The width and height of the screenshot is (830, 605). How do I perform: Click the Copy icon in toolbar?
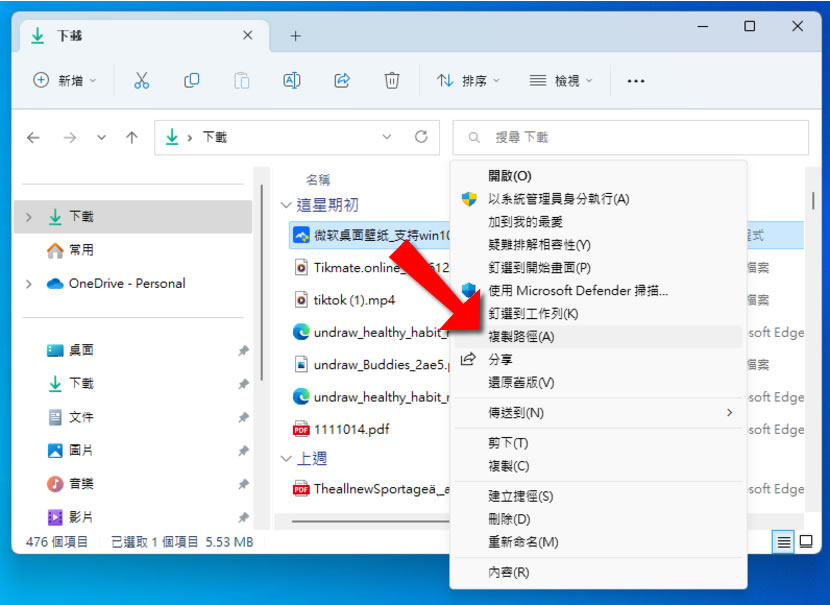click(x=191, y=81)
